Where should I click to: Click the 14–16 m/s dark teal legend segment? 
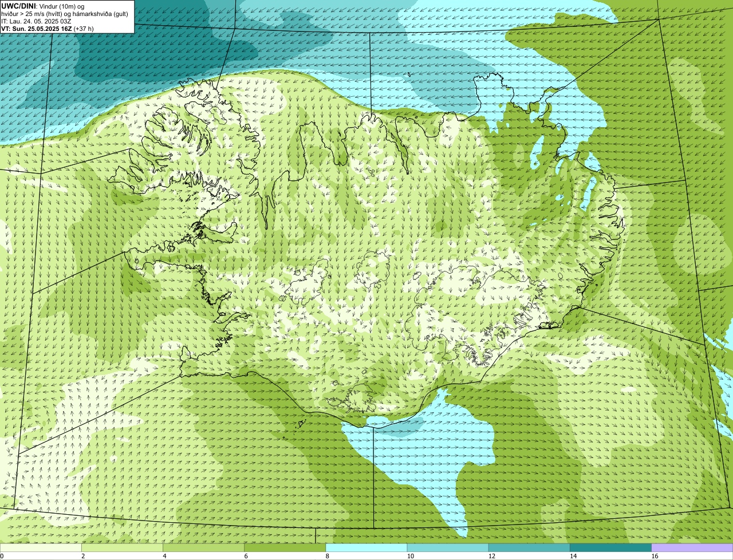coord(610,547)
